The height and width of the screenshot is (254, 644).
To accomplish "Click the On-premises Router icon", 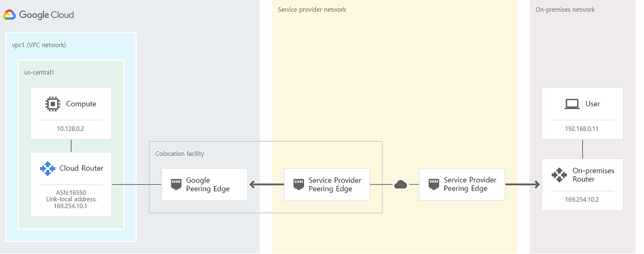I will (559, 175).
